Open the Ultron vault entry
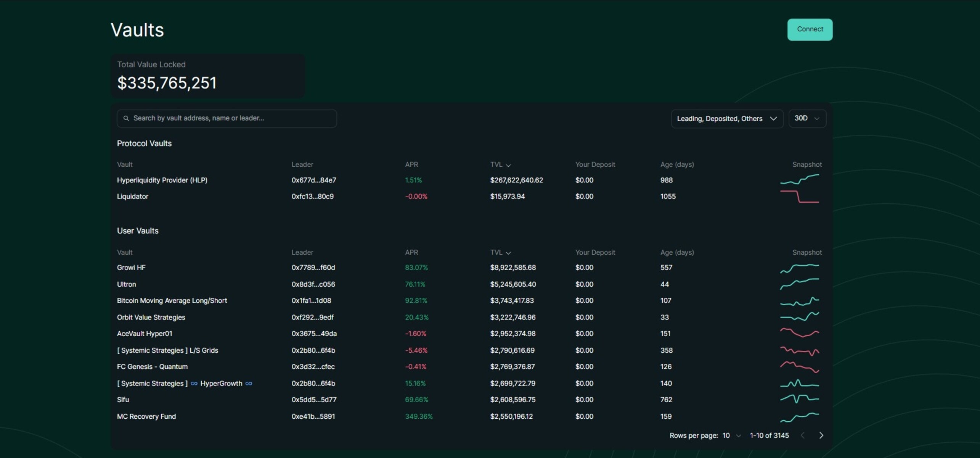The width and height of the screenshot is (980, 458). tap(126, 284)
